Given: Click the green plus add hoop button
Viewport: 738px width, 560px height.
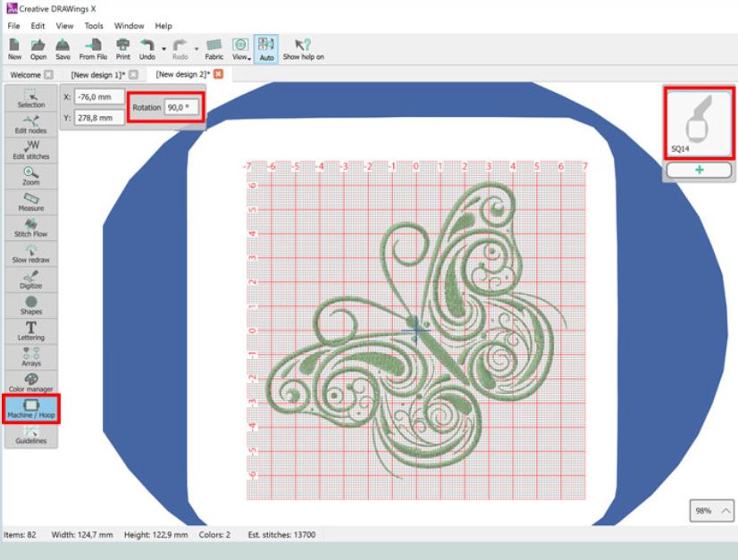Looking at the screenshot, I should (699, 170).
